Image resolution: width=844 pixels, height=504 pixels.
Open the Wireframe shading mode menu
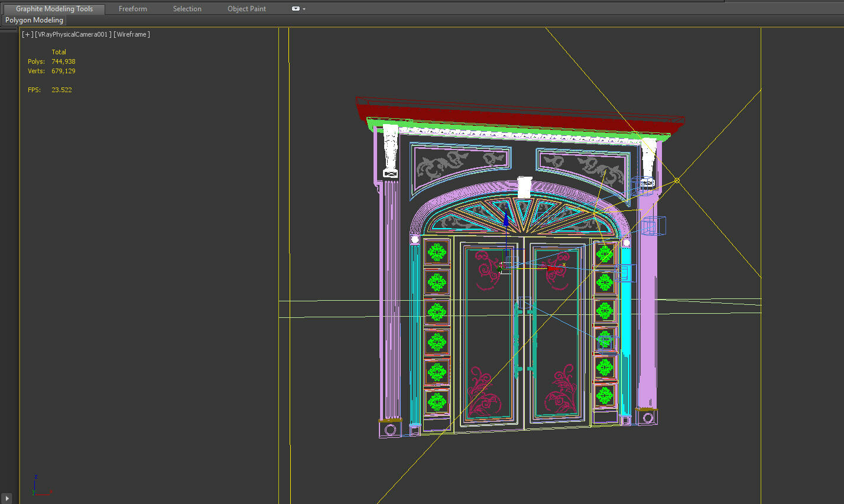tap(131, 34)
